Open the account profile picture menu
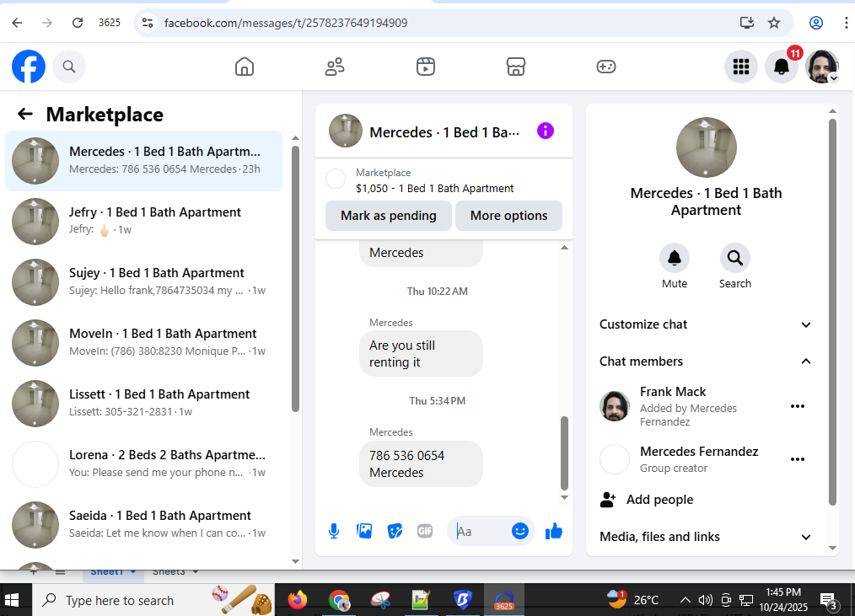The height and width of the screenshot is (616, 855). click(822, 67)
